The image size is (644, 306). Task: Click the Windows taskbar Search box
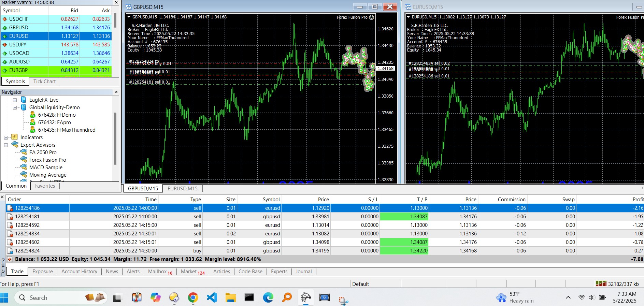(x=61, y=298)
